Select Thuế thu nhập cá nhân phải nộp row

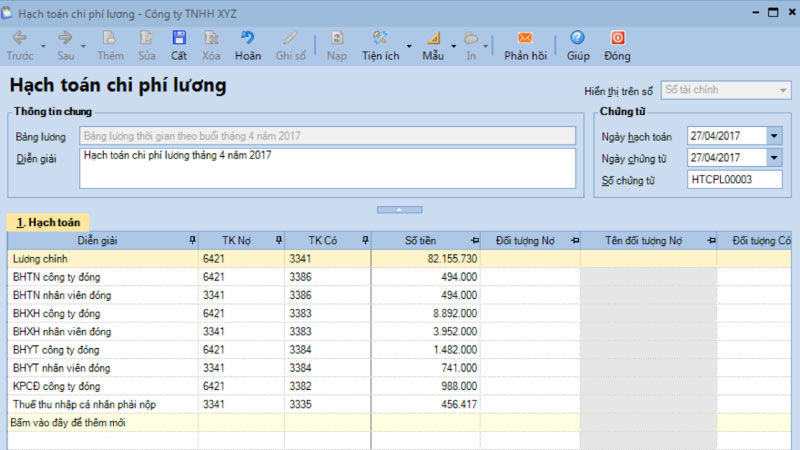pos(399,405)
